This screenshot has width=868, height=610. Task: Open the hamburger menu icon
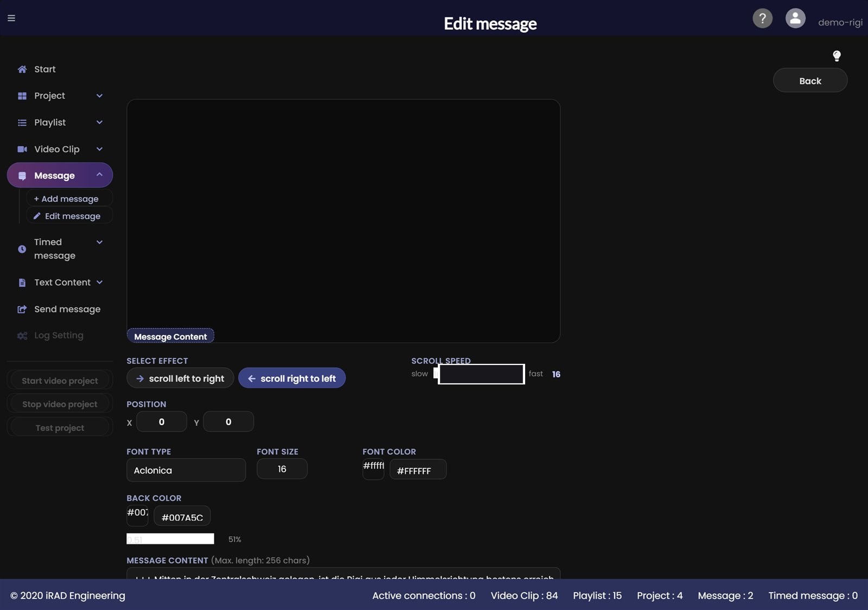pos(11,18)
